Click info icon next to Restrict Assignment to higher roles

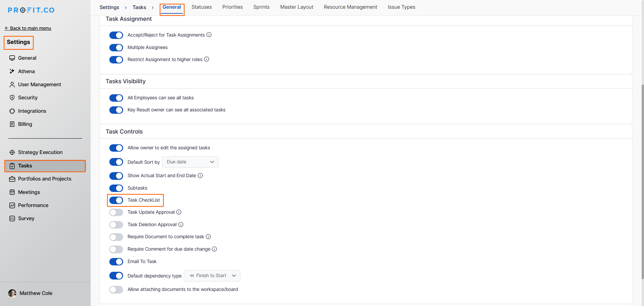207,59
